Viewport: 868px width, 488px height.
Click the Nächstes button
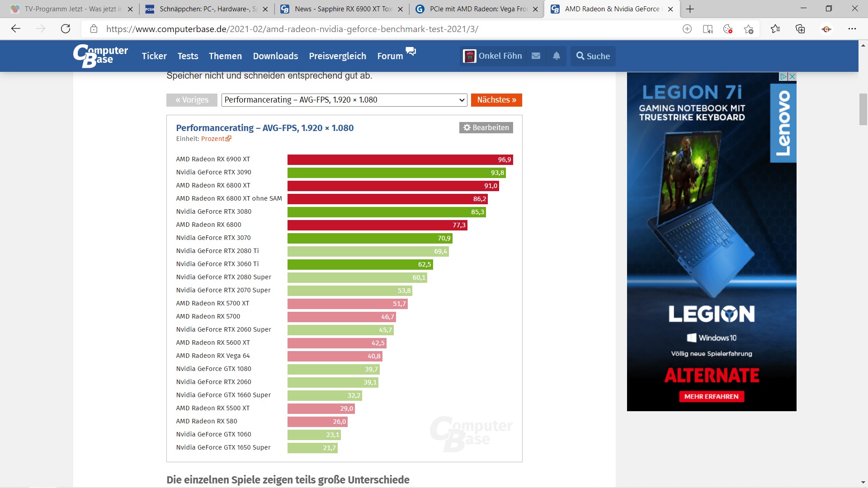click(x=496, y=100)
